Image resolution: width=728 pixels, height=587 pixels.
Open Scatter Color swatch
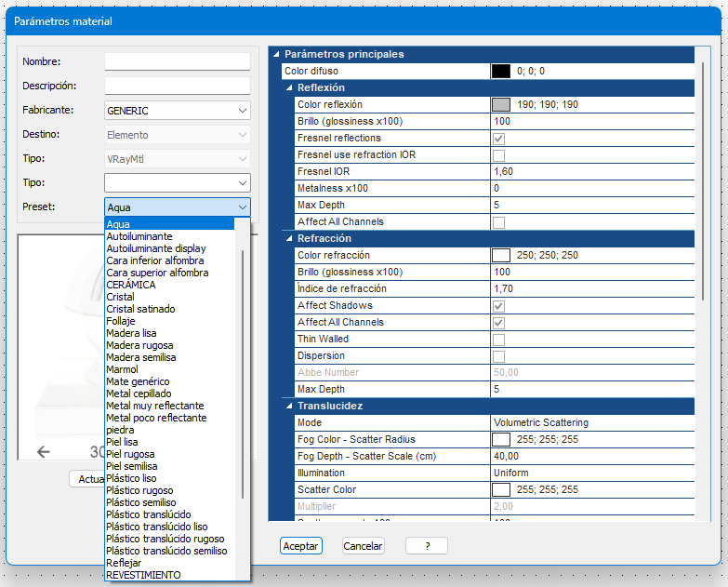501,489
